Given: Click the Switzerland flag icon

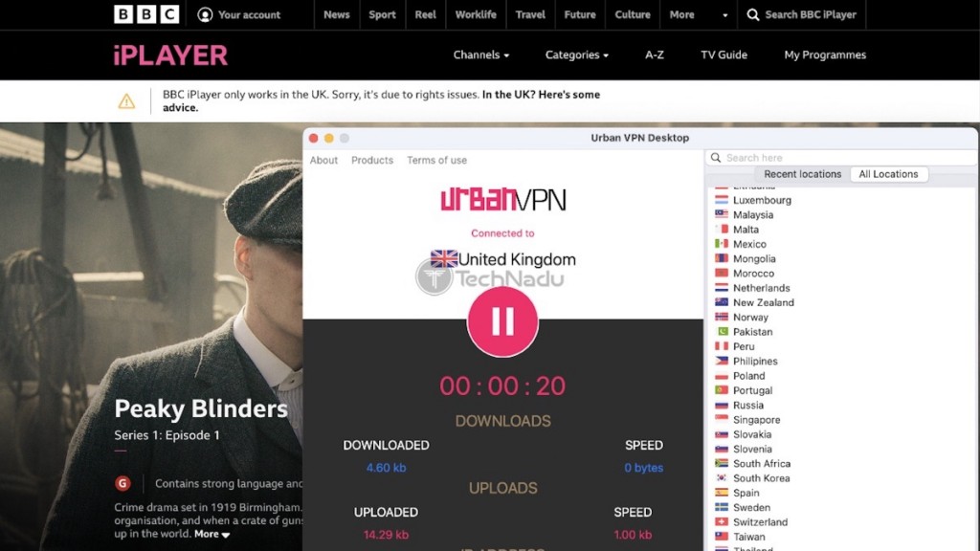Looking at the screenshot, I should pos(722,521).
